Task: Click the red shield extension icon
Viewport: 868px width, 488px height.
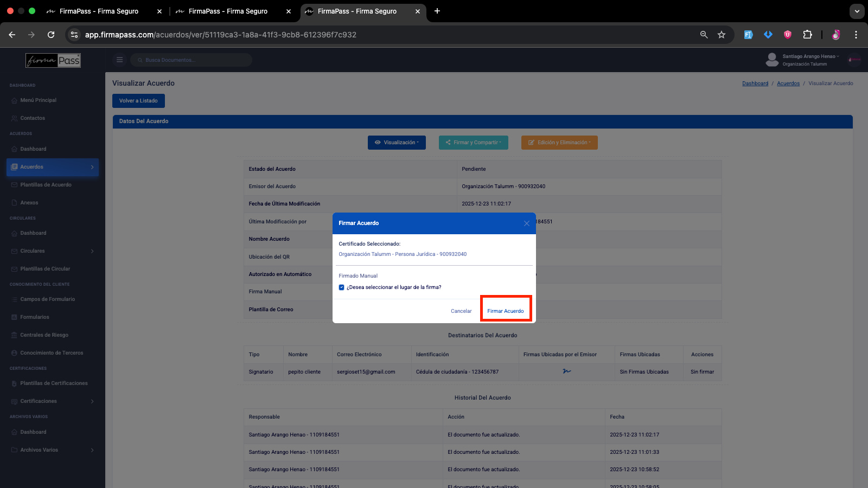Action: pos(788,35)
